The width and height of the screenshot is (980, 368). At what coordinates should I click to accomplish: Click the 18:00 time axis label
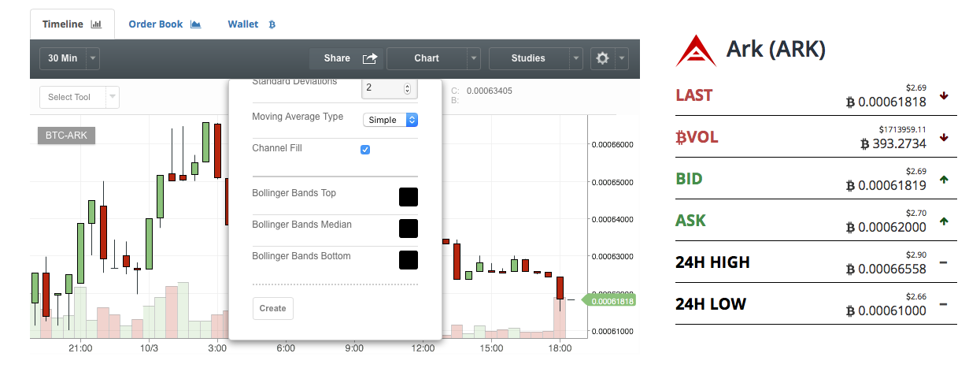click(x=560, y=348)
